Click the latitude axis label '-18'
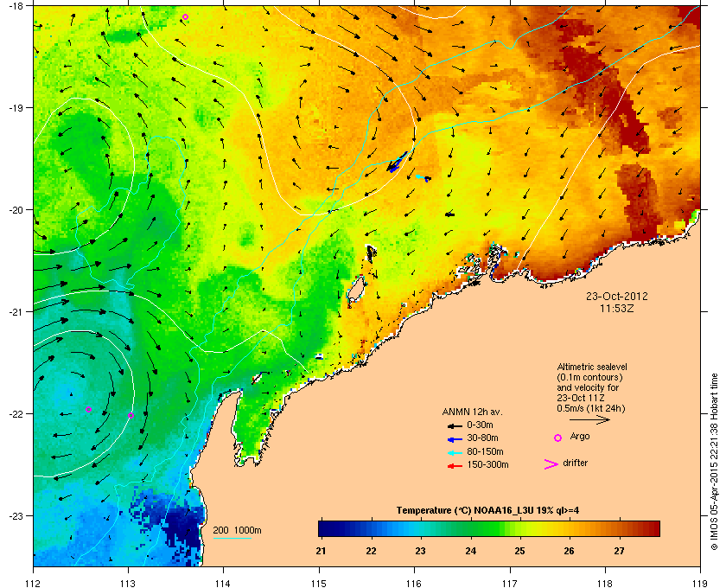The image size is (726, 588). pyautogui.click(x=16, y=5)
